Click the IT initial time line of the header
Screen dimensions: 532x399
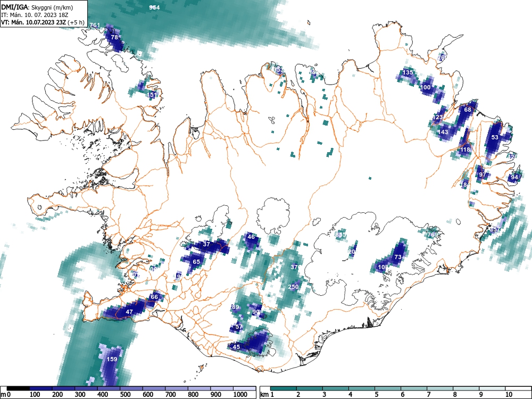[x=35, y=15]
